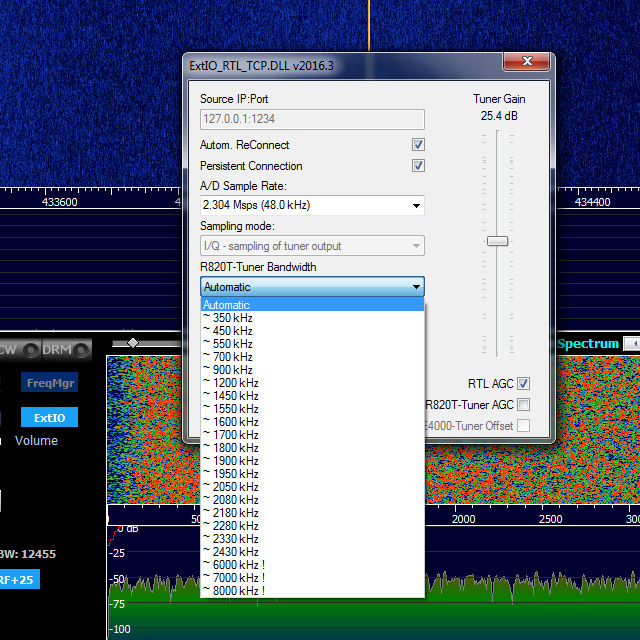Select ~ 700 kHz bandwidth
The image size is (640, 640).
click(x=312, y=357)
